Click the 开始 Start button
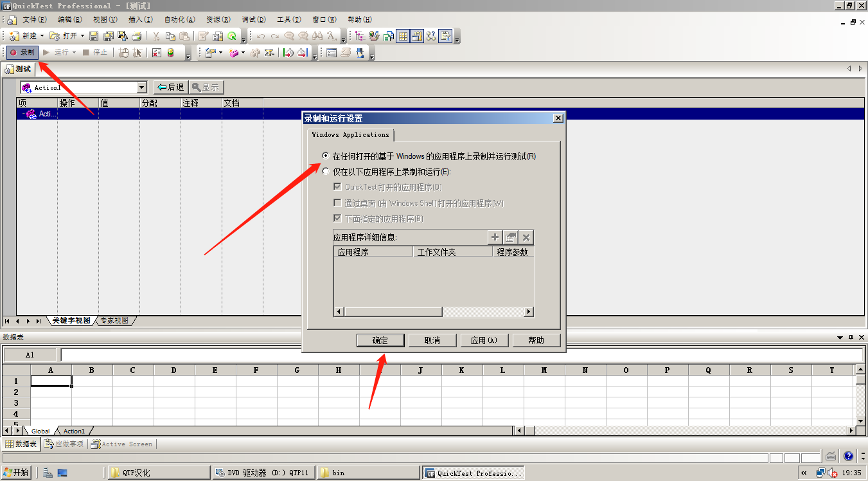The height and width of the screenshot is (481, 868). (17, 473)
